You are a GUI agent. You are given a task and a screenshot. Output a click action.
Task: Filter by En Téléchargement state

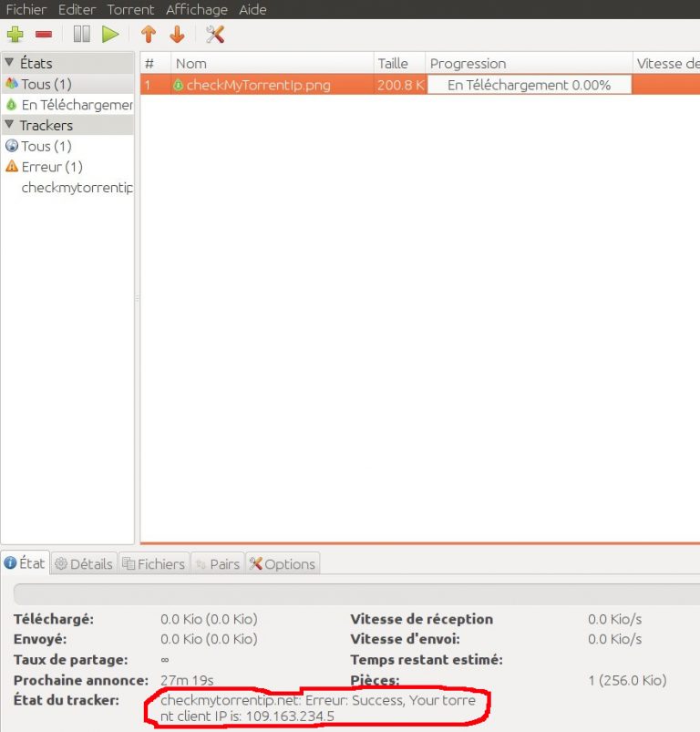tap(67, 105)
